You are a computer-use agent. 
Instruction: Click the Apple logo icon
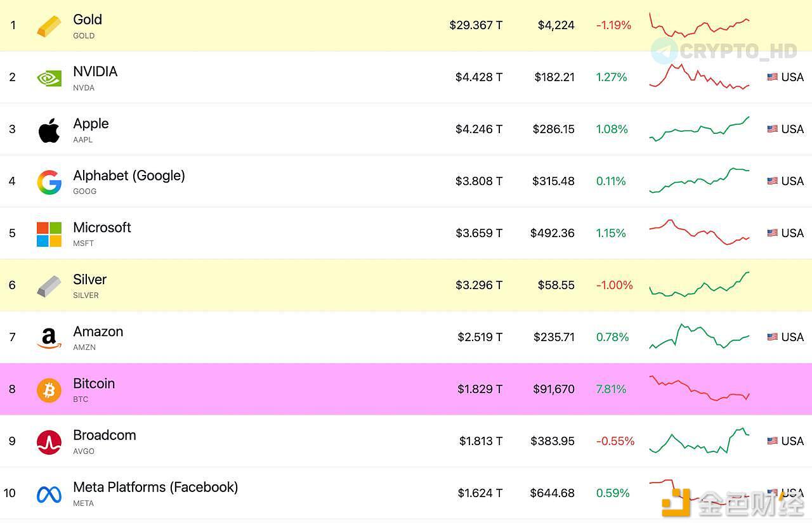pos(49,130)
